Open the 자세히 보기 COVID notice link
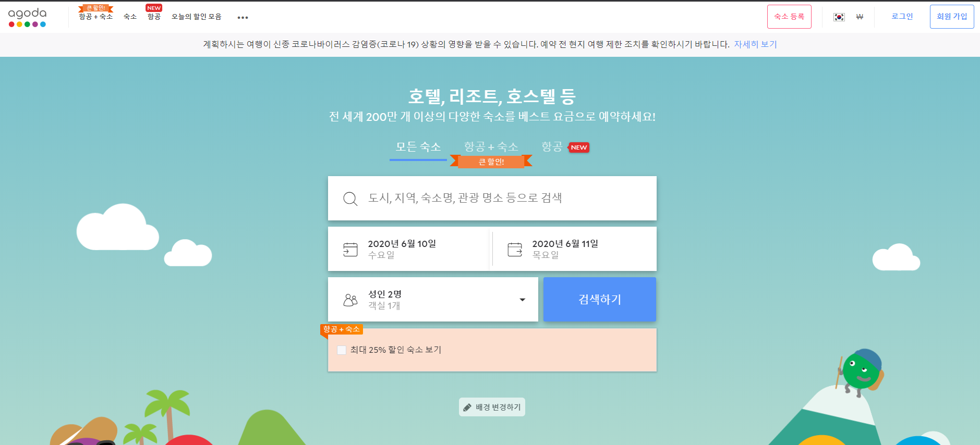Viewport: 980px width, 445px height. click(x=755, y=44)
